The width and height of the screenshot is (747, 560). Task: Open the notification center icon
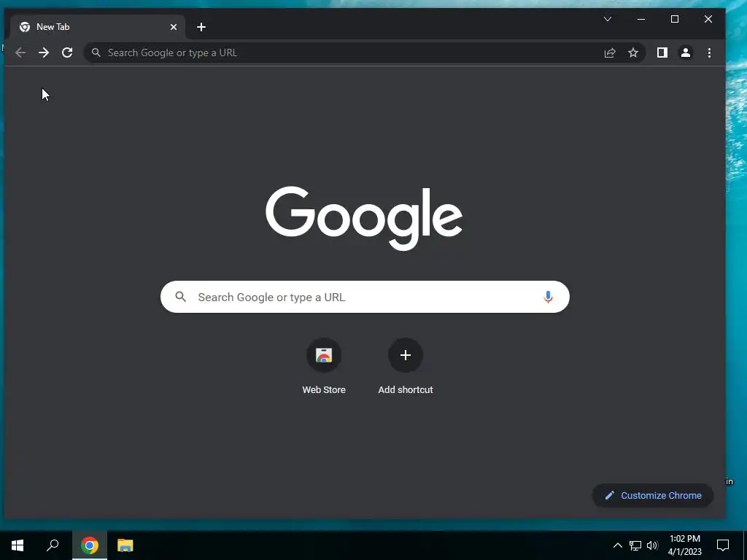(723, 545)
